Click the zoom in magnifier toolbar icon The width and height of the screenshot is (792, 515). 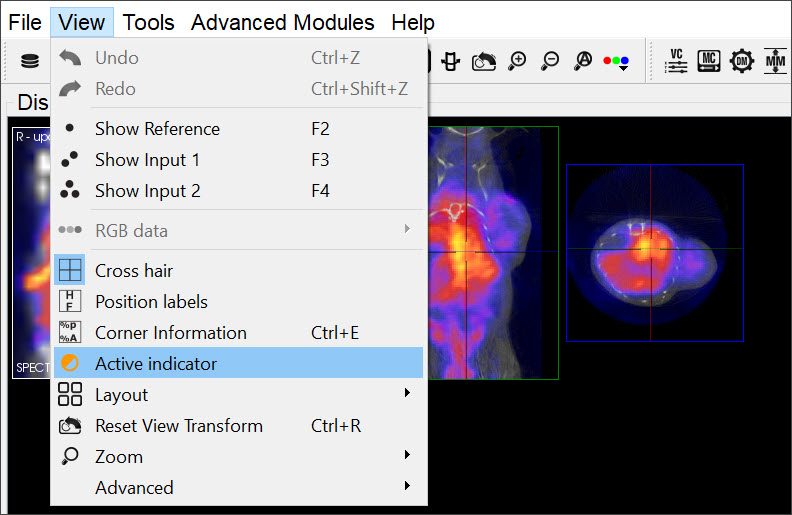tap(517, 61)
